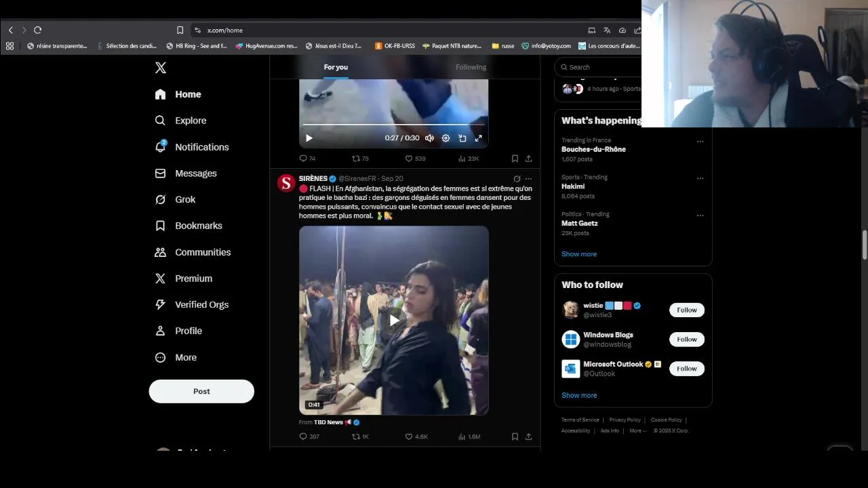Image resolution: width=868 pixels, height=488 pixels.
Task: Click the Post button
Action: (201, 391)
